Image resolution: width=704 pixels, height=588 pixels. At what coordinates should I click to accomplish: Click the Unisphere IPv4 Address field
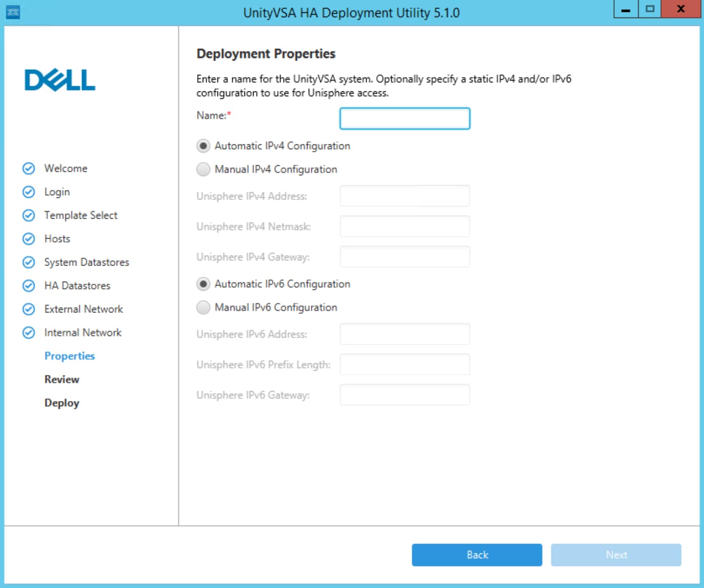point(405,196)
